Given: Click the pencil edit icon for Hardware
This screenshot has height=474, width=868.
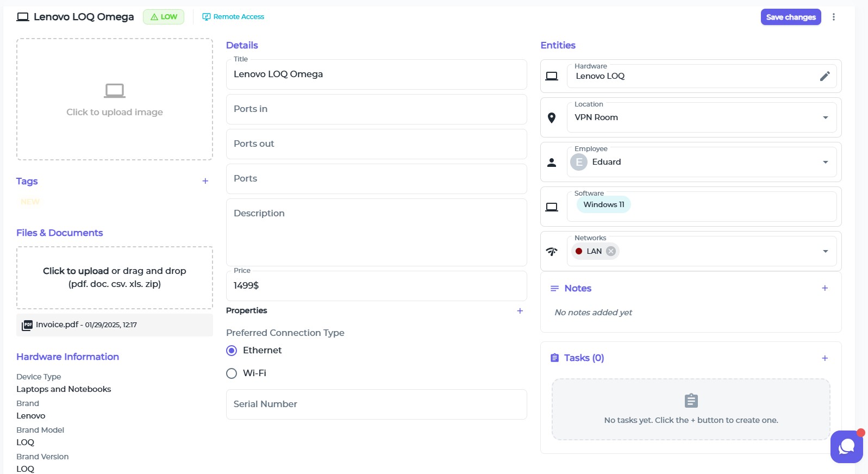Looking at the screenshot, I should tap(825, 76).
